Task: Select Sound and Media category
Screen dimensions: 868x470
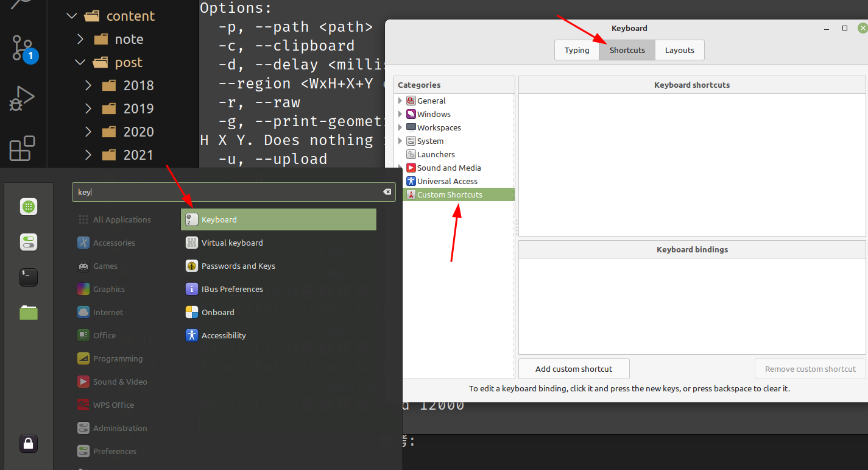Action: [448, 168]
